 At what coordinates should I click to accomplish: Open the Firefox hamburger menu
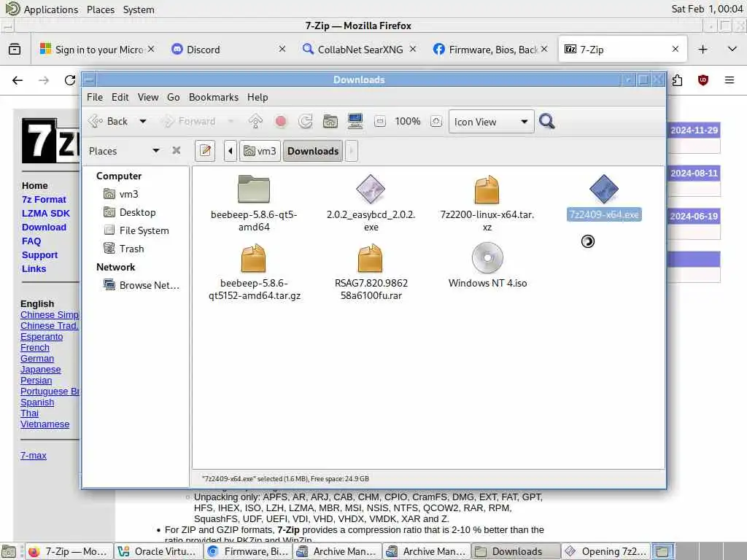729,80
